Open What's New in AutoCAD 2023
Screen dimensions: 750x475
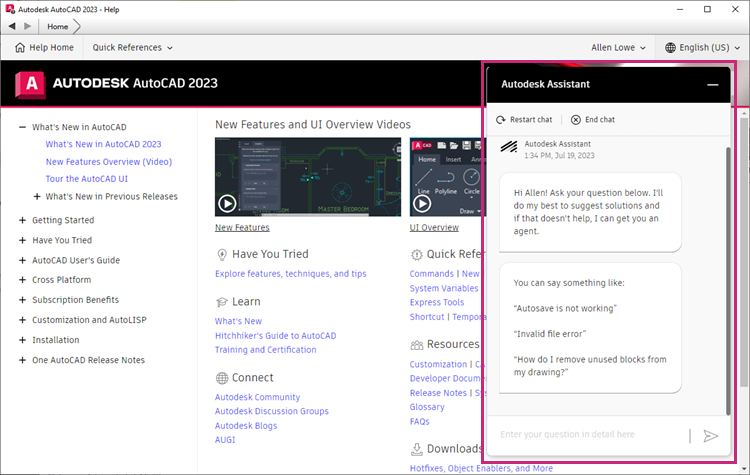pos(103,144)
